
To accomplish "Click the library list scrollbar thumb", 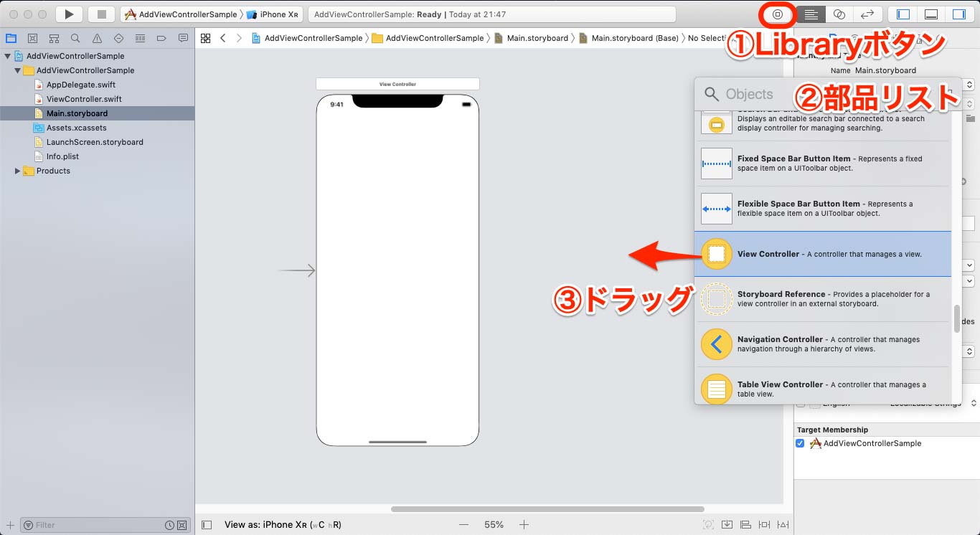I will (x=956, y=319).
